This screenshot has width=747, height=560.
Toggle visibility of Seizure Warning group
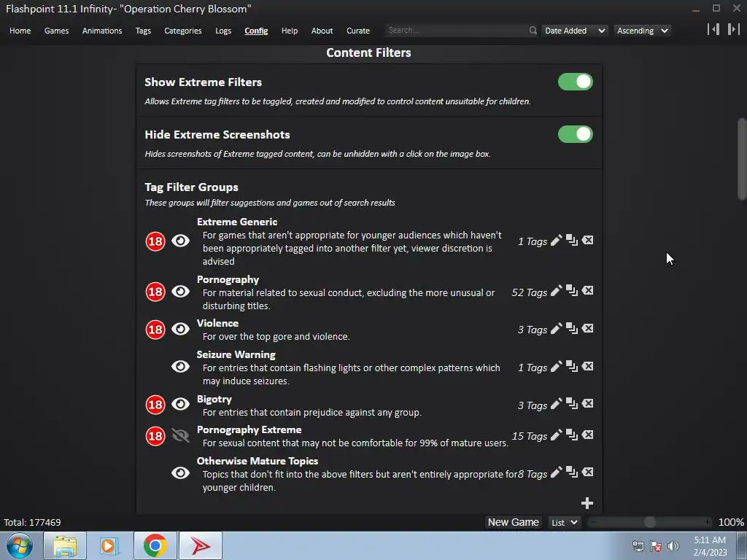click(x=181, y=367)
